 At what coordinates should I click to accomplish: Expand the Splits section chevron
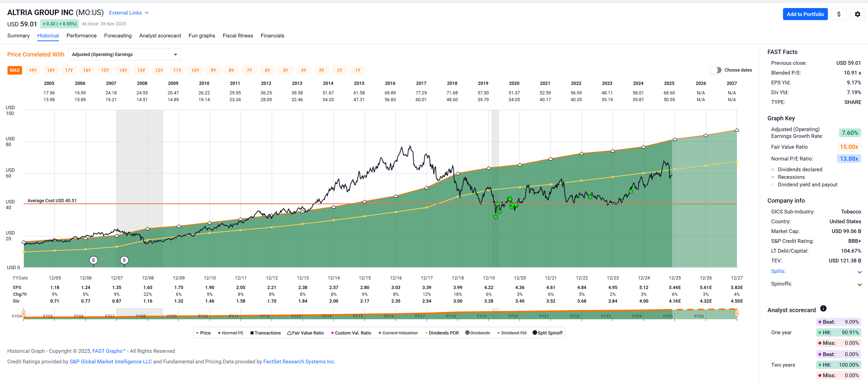[x=859, y=272]
